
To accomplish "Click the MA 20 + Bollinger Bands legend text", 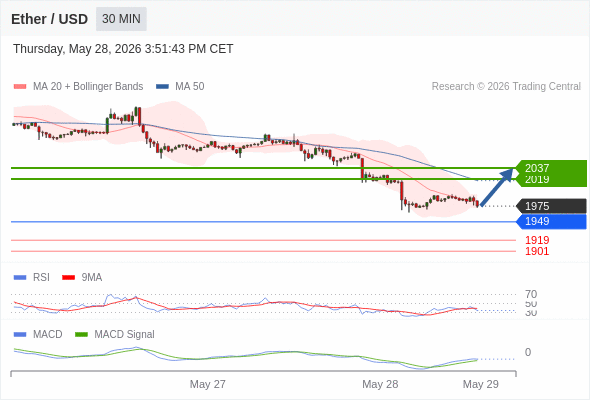I will pos(88,87).
